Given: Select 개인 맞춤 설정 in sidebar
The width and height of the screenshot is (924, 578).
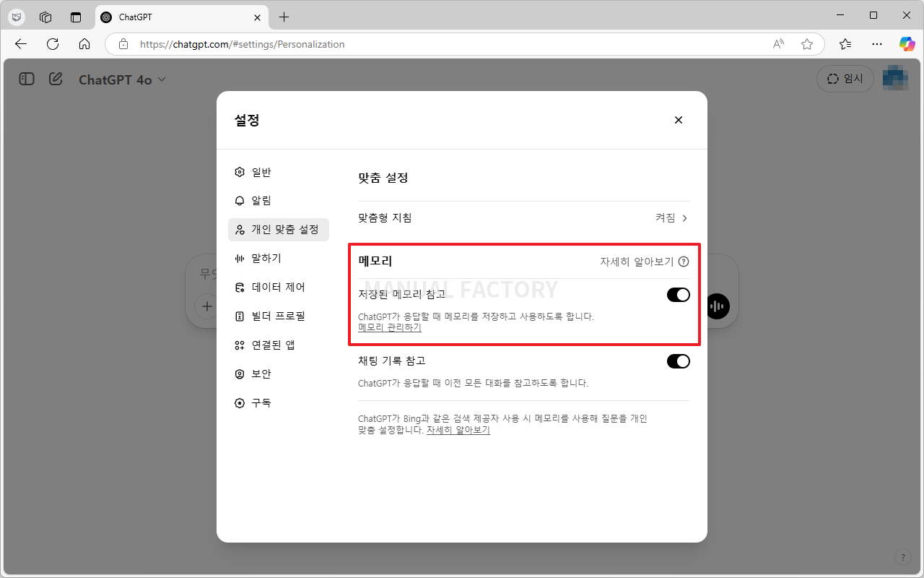Looking at the screenshot, I should (x=278, y=230).
